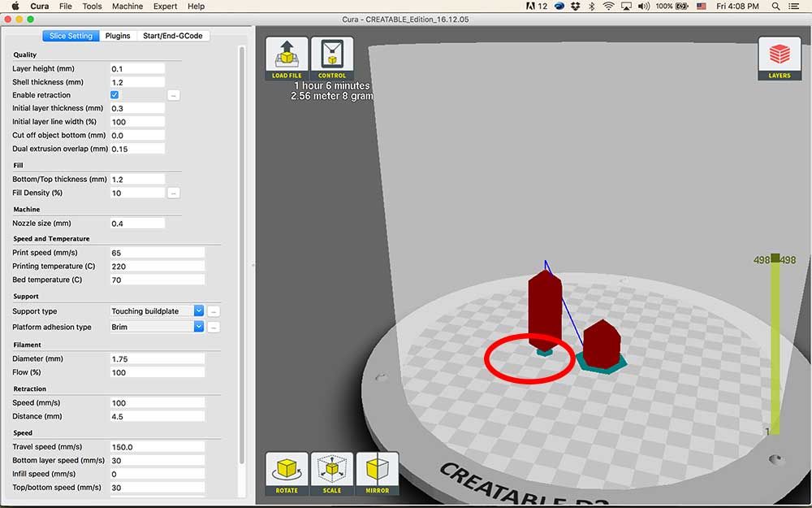Click the Cut off object bottom field
Viewport: 812px width, 508px height.
(137, 135)
